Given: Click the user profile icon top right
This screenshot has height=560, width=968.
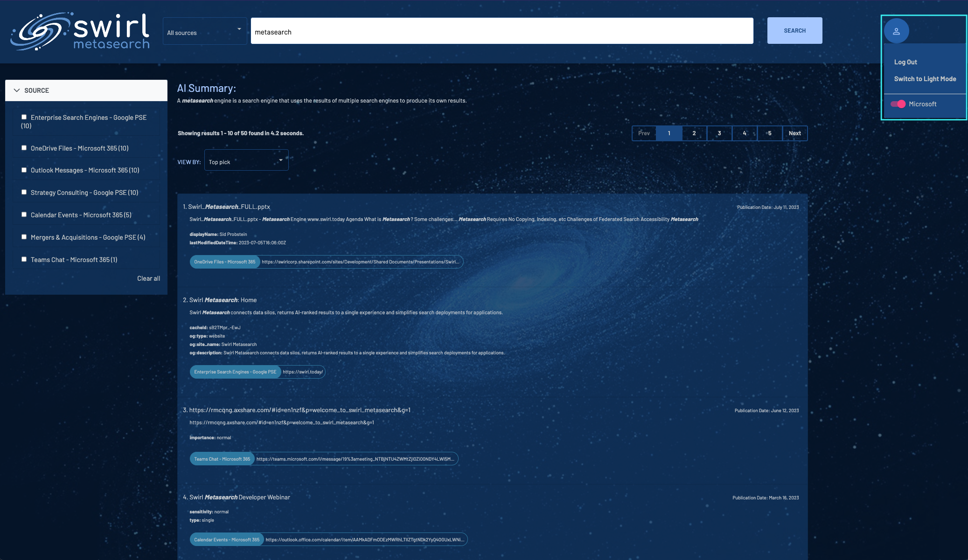Looking at the screenshot, I should pos(897,31).
